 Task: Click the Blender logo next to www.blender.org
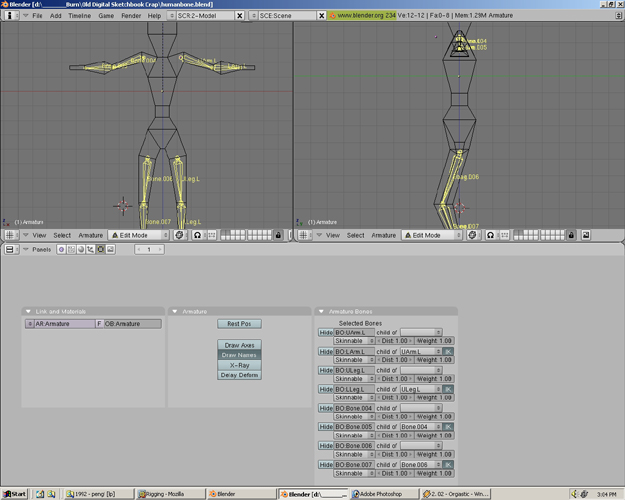click(332, 16)
